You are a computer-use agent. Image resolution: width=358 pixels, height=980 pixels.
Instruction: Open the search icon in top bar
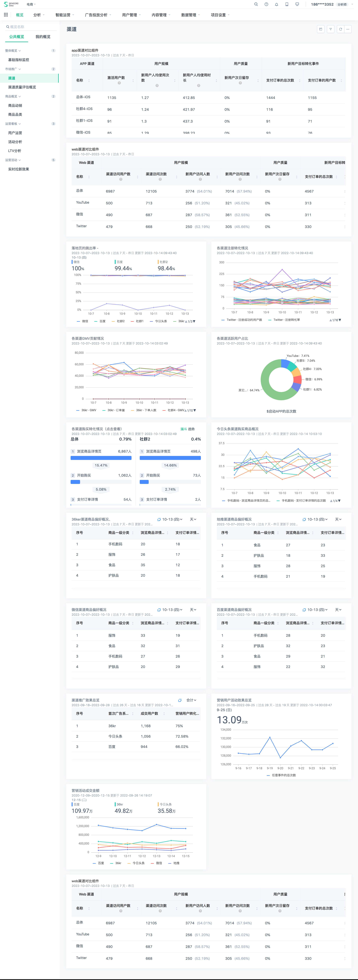[x=256, y=4]
